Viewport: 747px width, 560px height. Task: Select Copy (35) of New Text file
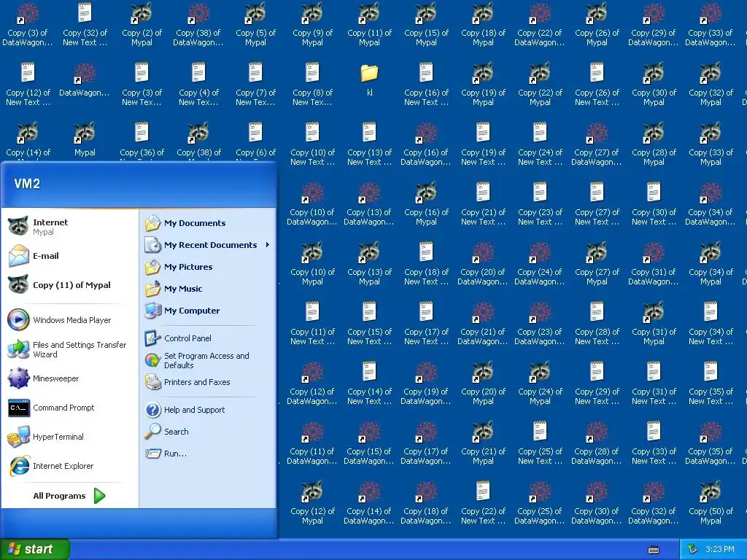pos(711,383)
